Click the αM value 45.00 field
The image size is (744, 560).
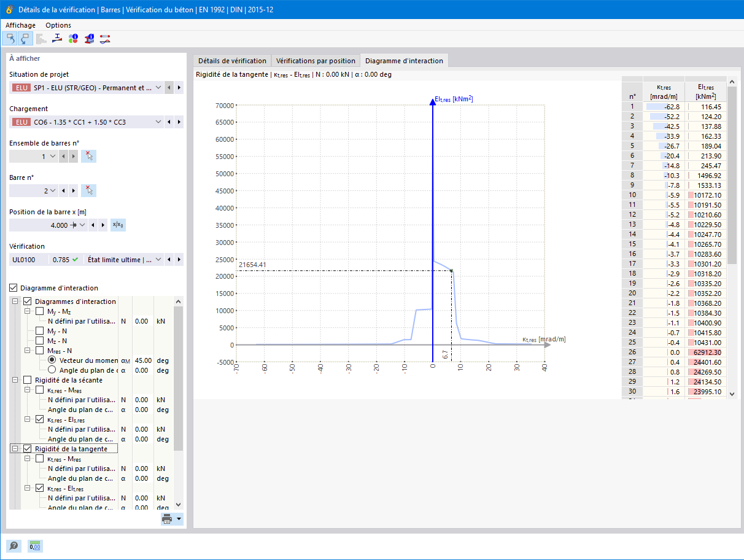coord(142,360)
